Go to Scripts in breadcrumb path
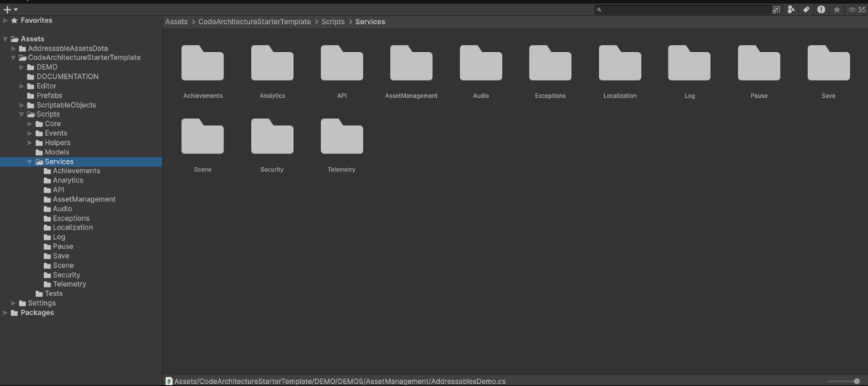868x386 pixels. (333, 22)
